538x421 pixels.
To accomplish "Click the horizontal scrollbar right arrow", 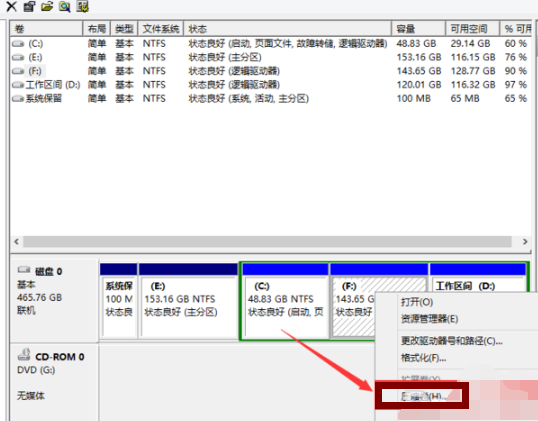I will pos(525,242).
